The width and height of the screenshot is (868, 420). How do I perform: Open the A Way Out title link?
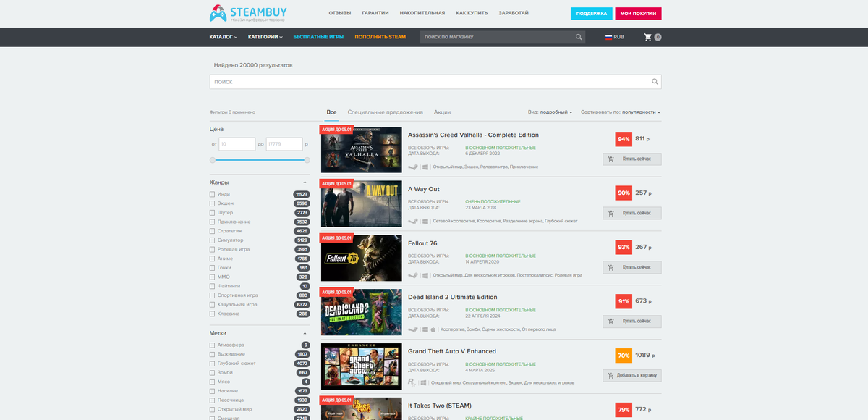point(424,189)
